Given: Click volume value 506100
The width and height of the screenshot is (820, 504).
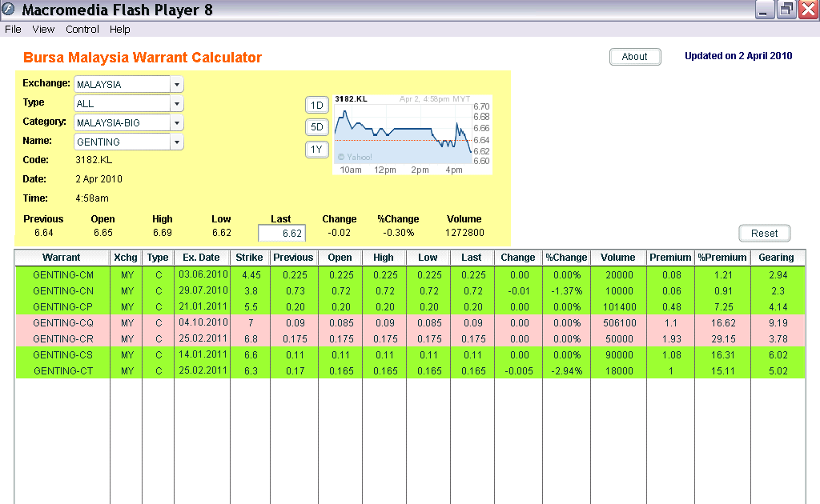Looking at the screenshot, I should point(619,322).
